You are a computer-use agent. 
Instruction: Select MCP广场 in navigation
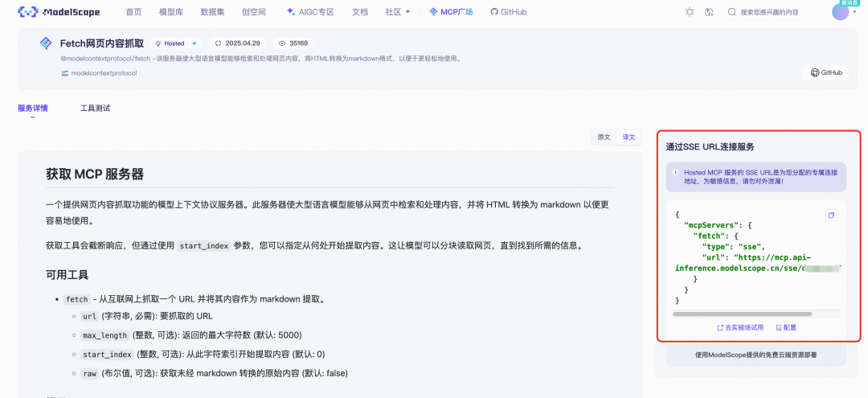point(451,11)
